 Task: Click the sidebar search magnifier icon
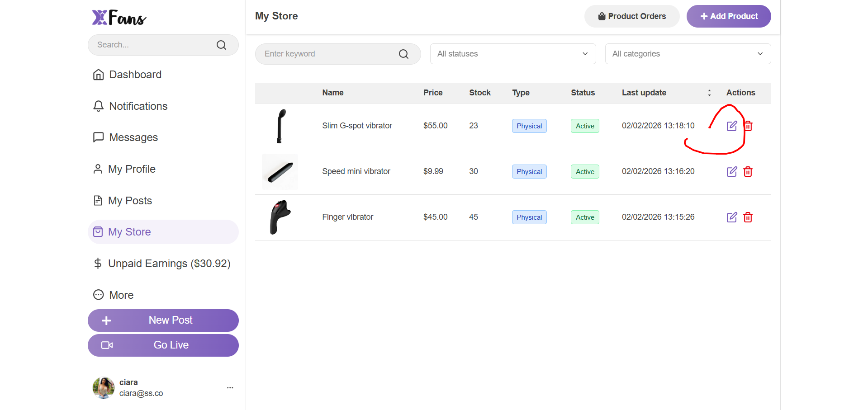click(221, 45)
